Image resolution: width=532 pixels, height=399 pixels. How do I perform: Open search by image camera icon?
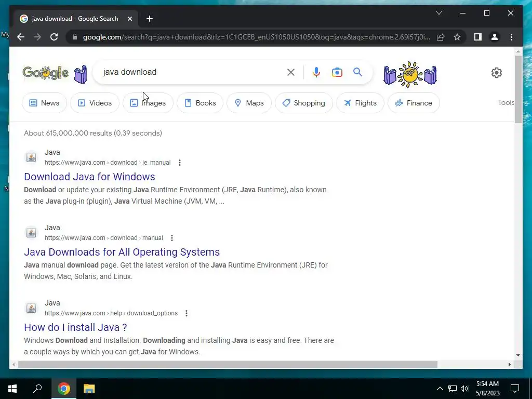337,72
